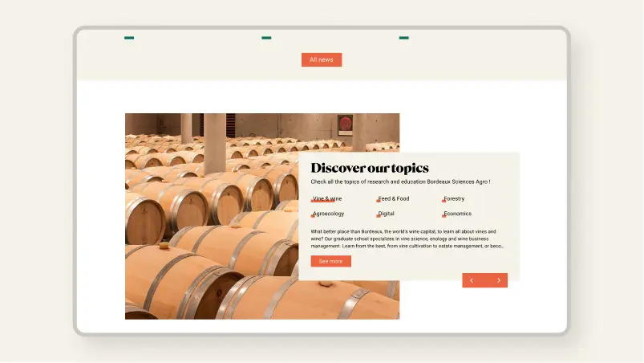Switch to the Economics topic
This screenshot has height=363, width=644.
point(456,214)
